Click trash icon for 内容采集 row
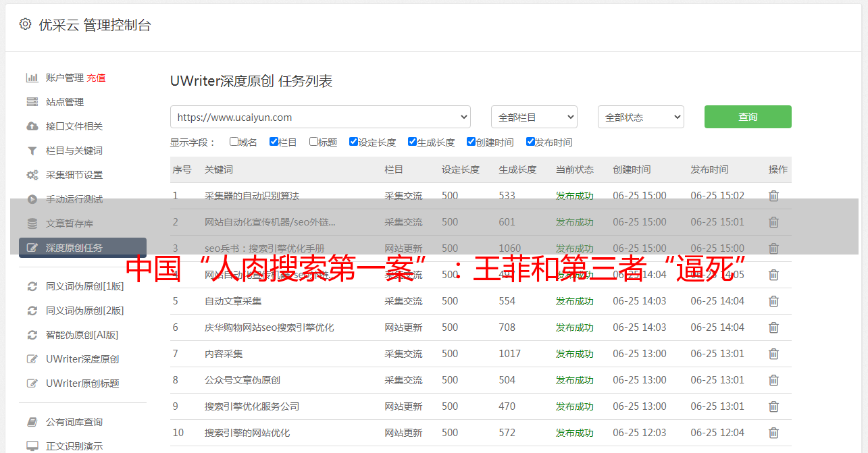Image resolution: width=868 pixels, height=453 pixels. [774, 354]
